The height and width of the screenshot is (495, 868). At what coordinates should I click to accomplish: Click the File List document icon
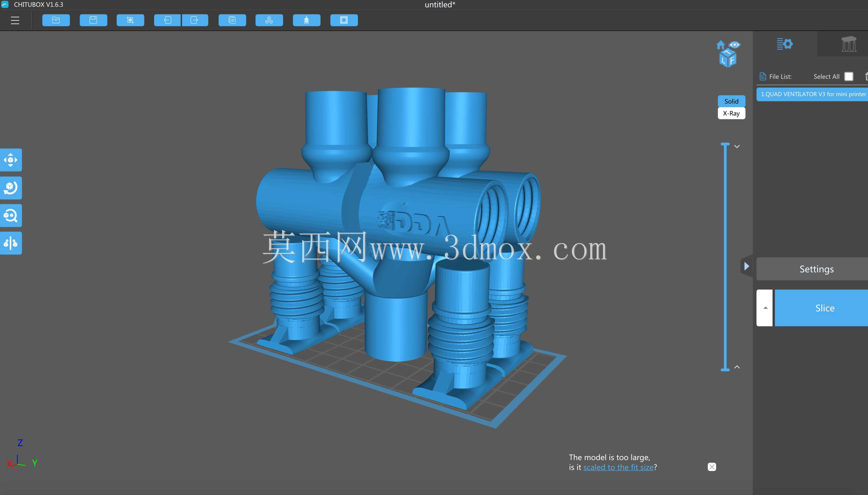pyautogui.click(x=763, y=77)
